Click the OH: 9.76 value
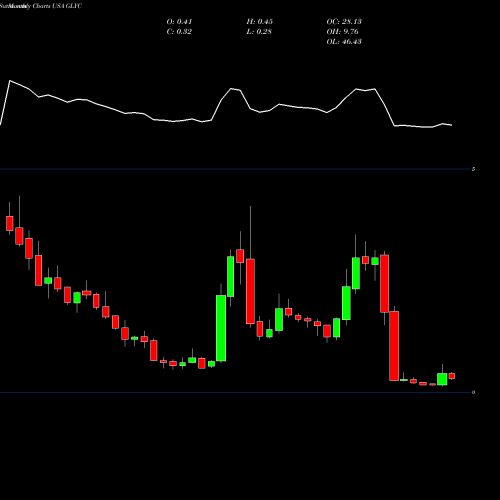The image size is (500, 500). [342, 32]
